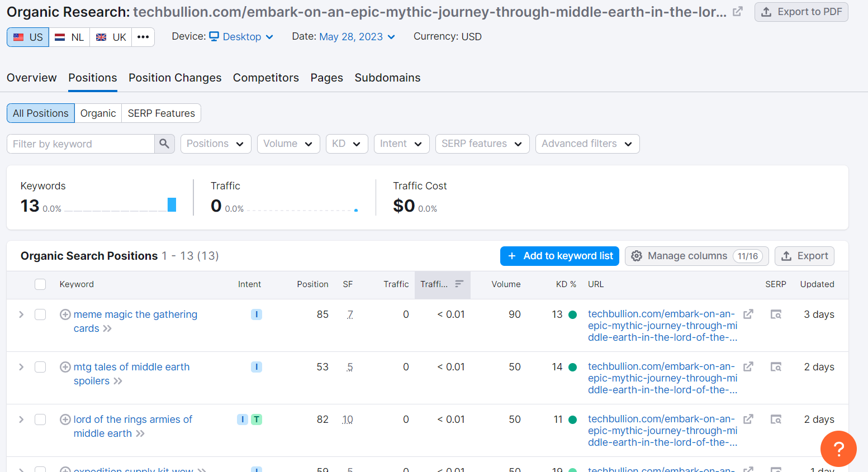The width and height of the screenshot is (868, 472).
Task: Click SERP features count 10 in lord of rings row
Action: coord(348,419)
